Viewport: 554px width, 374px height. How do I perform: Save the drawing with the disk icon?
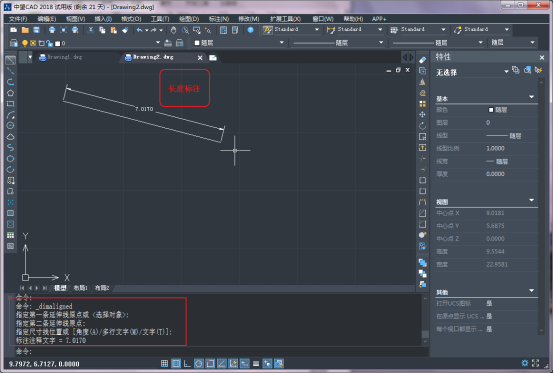click(x=36, y=30)
